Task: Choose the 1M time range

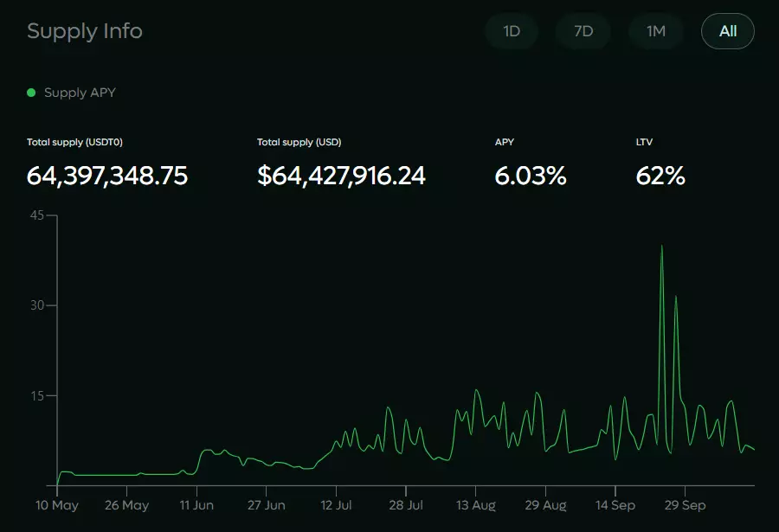Action: click(656, 31)
